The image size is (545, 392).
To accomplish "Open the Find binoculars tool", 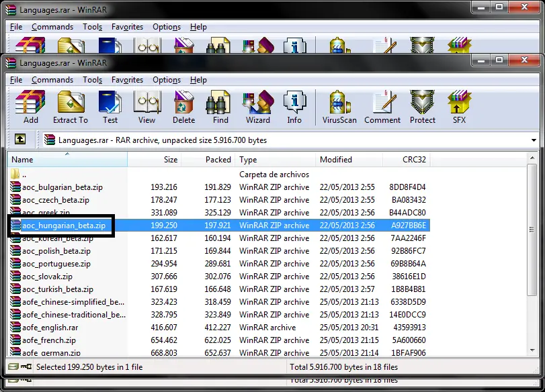I will click(220, 107).
